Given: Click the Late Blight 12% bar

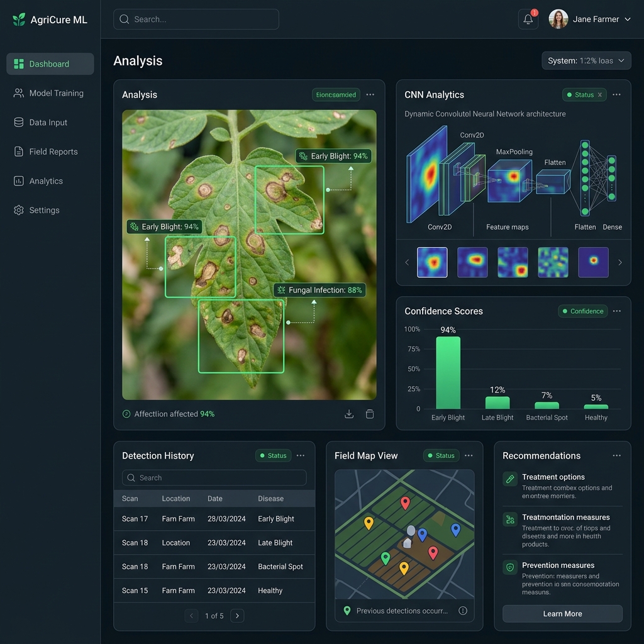Looking at the screenshot, I should [497, 402].
